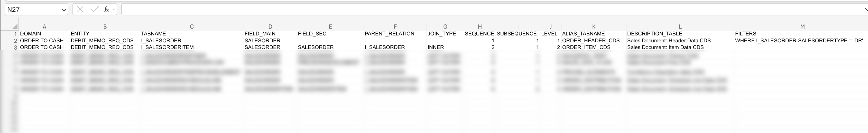Image resolution: width=868 pixels, height=133 pixels.
Task: Click the Cancel (X) formula bar icon
Action: click(x=80, y=9)
